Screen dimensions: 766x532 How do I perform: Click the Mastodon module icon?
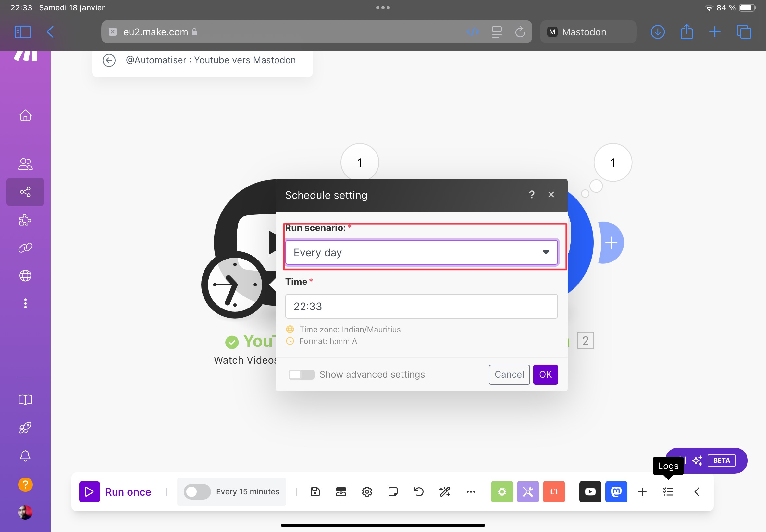(616, 492)
